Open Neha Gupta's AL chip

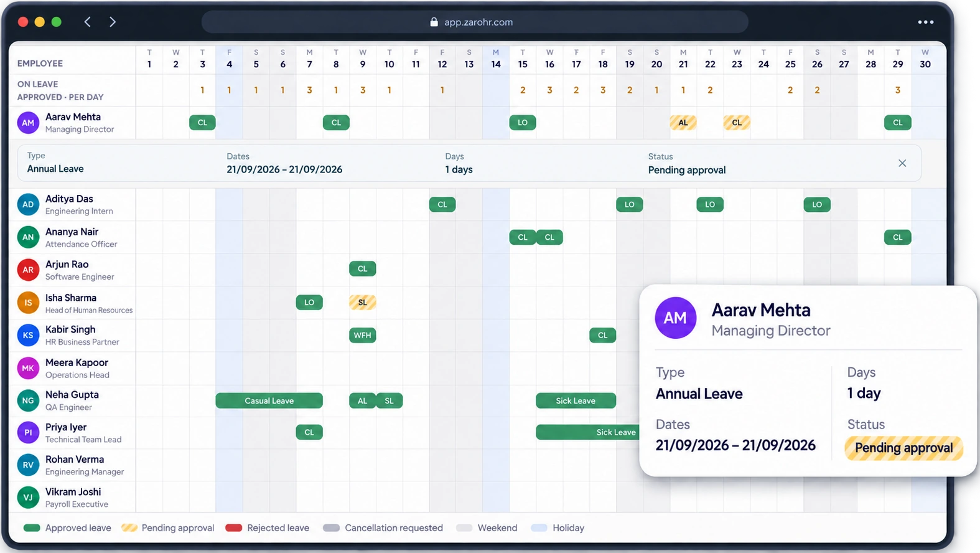(x=363, y=400)
